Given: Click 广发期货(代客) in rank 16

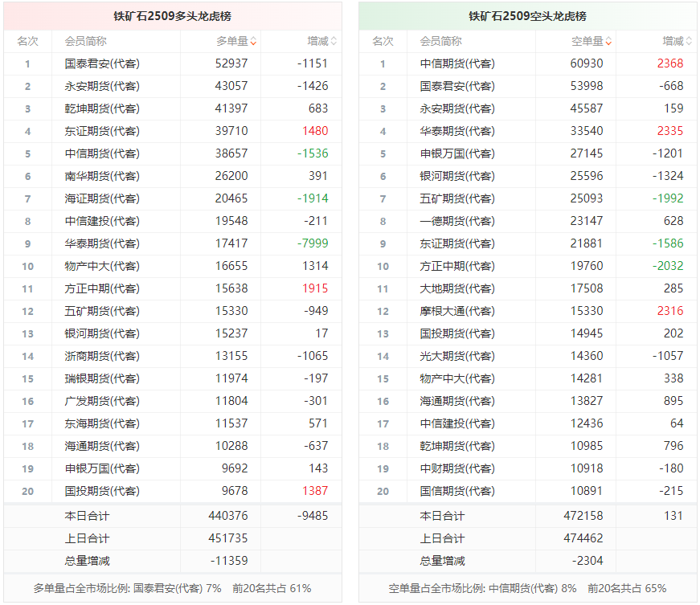Looking at the screenshot, I should click(101, 401).
